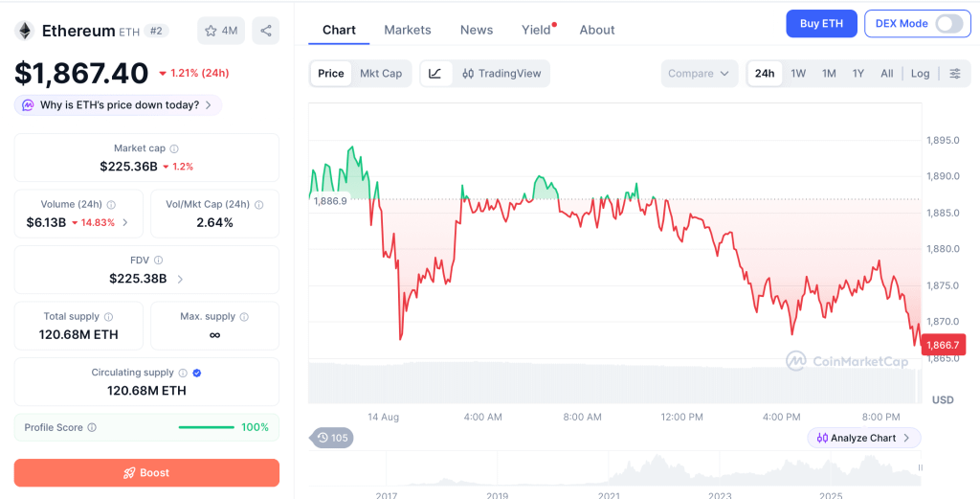Open the Compare dropdown

point(700,73)
